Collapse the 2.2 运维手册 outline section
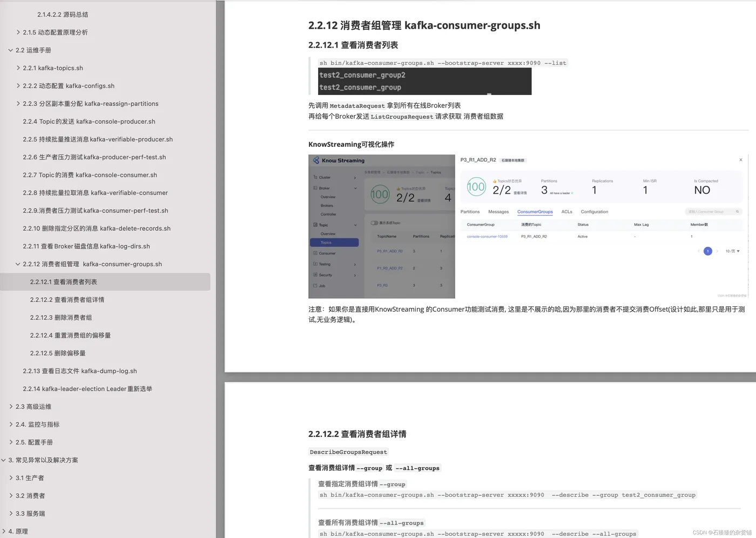 click(x=10, y=50)
